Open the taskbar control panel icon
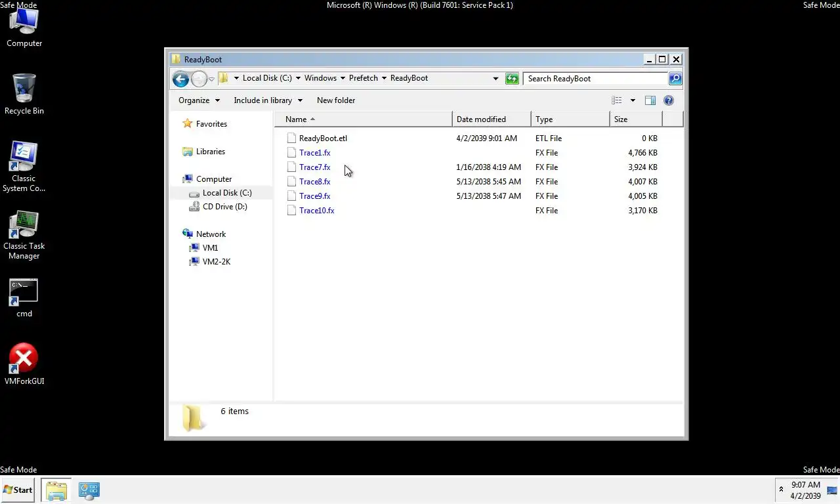840x504 pixels. [89, 490]
